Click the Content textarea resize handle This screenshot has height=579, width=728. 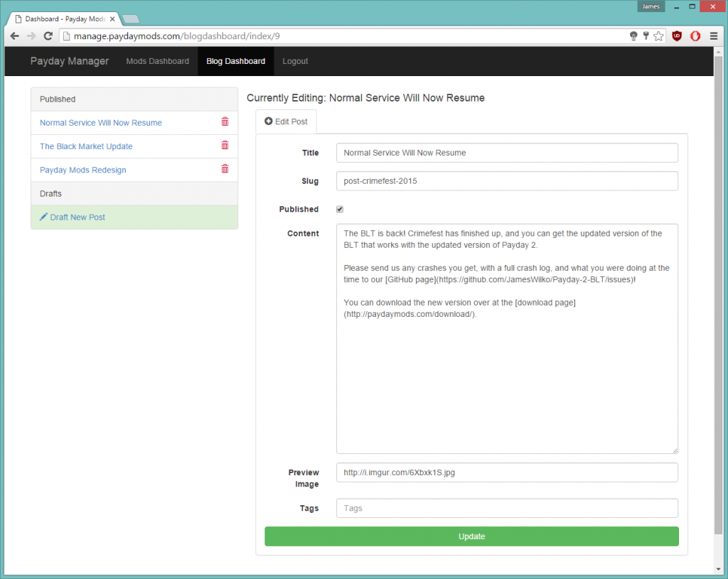(675, 450)
